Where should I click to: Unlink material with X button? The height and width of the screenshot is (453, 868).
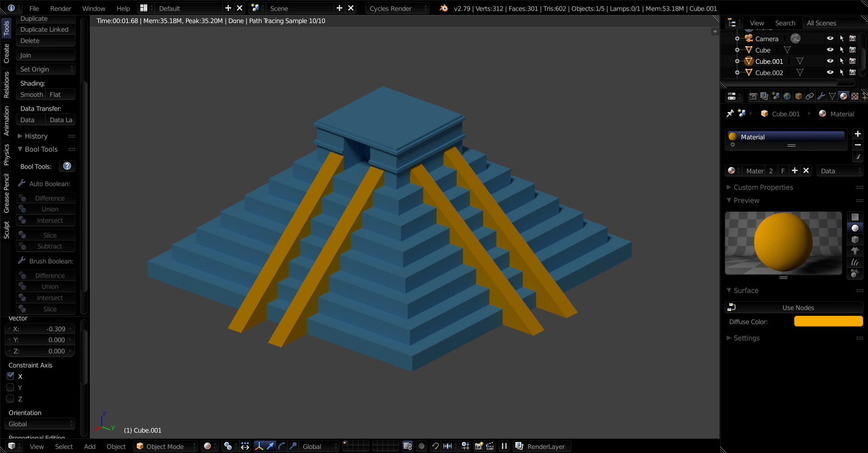point(806,171)
